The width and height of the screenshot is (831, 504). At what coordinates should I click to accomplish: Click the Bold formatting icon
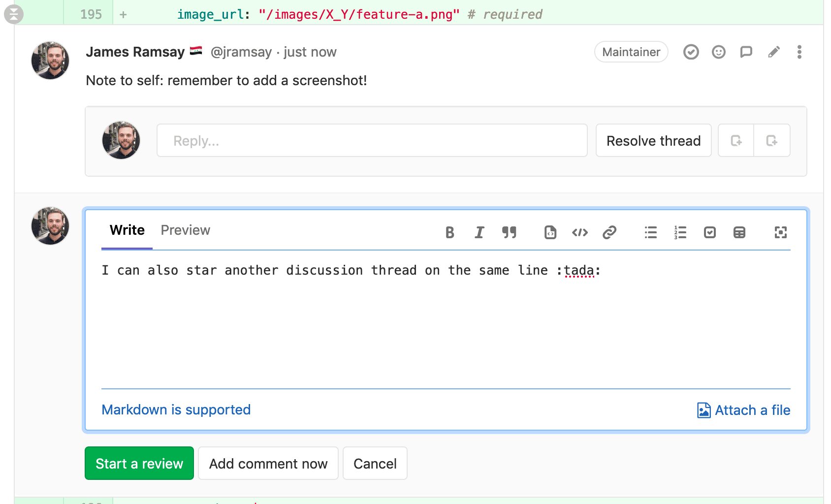449,232
